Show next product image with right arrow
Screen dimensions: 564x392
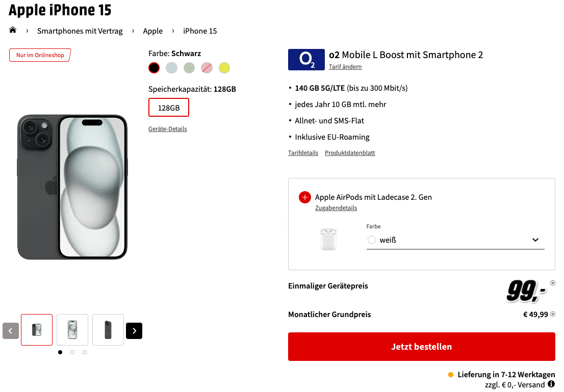click(x=134, y=331)
